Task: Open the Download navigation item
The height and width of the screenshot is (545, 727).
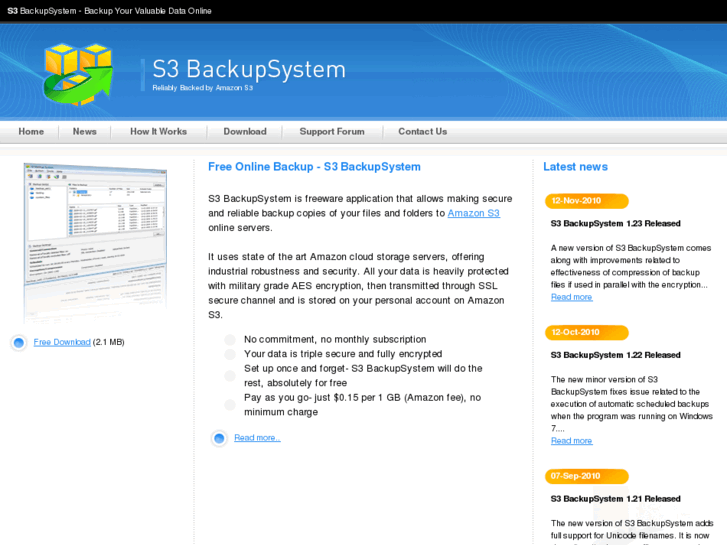Action: coord(245,131)
